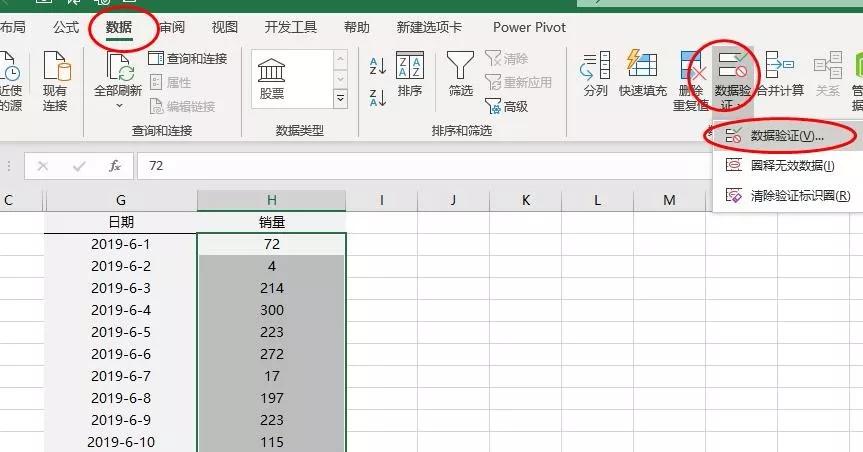The height and width of the screenshot is (452, 863).
Task: Sort ascending A to Z
Action: 378,66
